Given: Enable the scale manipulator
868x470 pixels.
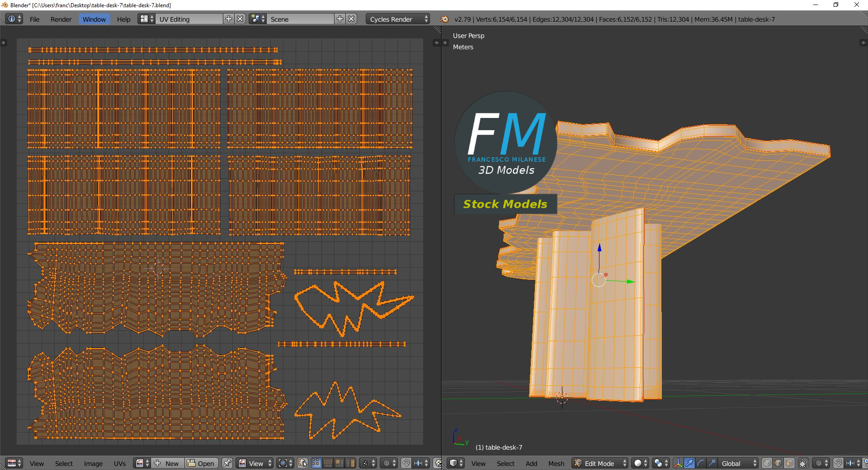Looking at the screenshot, I should pos(712,463).
